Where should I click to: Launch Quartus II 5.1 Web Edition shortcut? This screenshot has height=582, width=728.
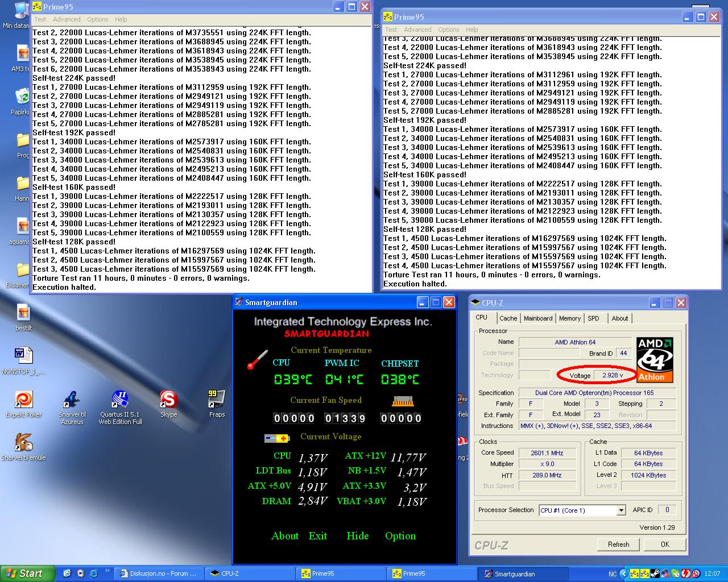pos(120,407)
